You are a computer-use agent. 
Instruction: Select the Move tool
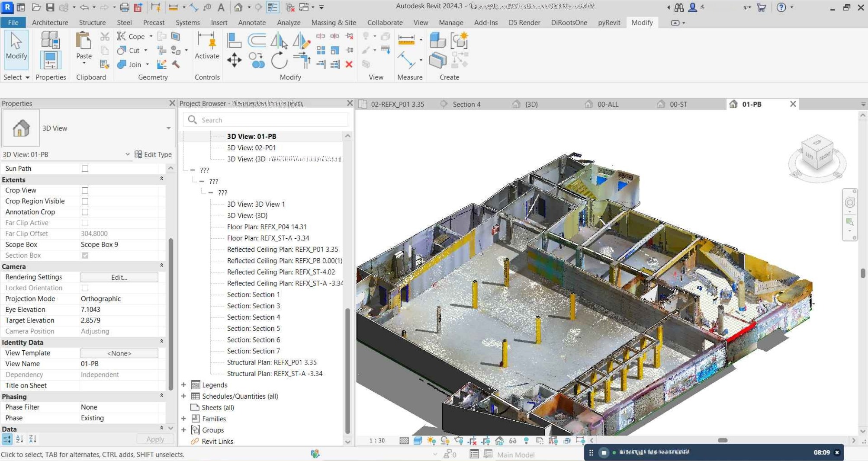[x=234, y=60]
